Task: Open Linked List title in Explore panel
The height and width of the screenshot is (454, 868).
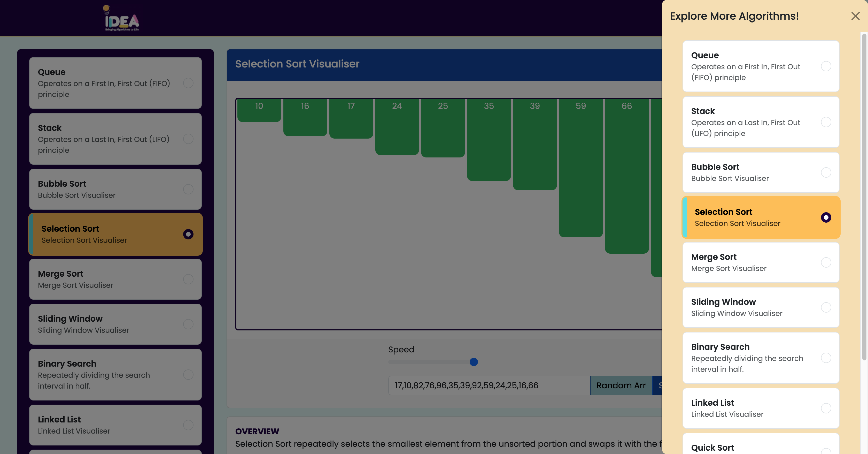Action: 712,403
